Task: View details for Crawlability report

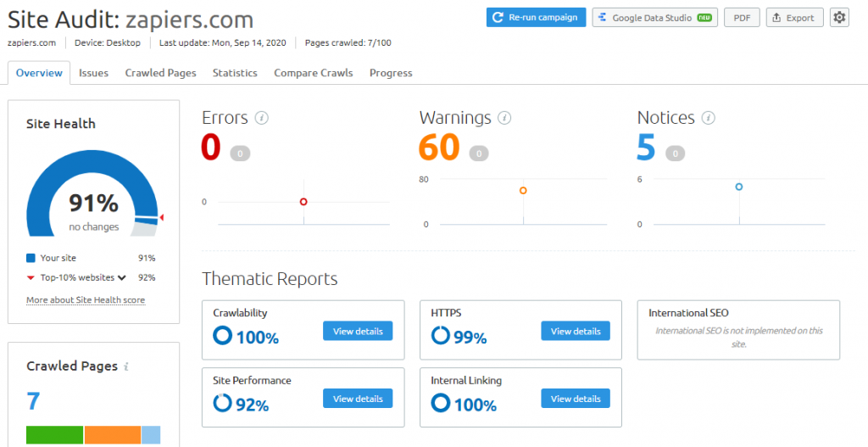Action: tap(358, 332)
